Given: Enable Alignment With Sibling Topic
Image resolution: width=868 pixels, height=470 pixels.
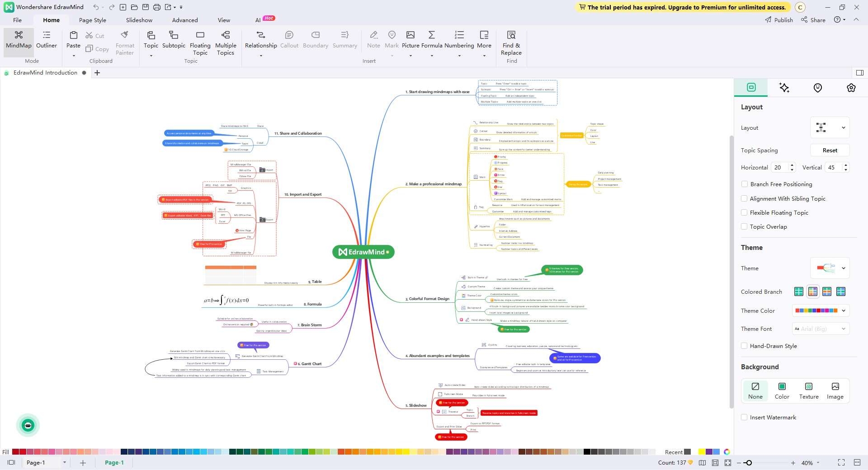Looking at the screenshot, I should coord(744,198).
